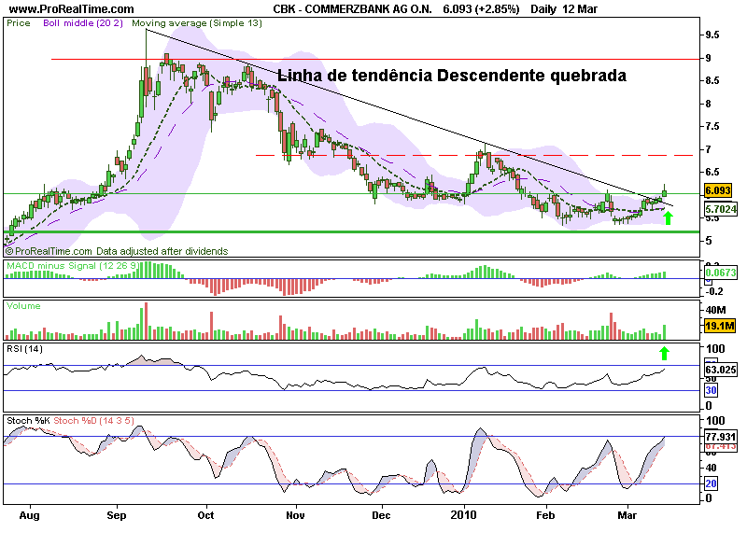747x560 pixels.
Task: Click the 'Linha de tendência Descendente quebrada' annotation
Action: (452, 76)
